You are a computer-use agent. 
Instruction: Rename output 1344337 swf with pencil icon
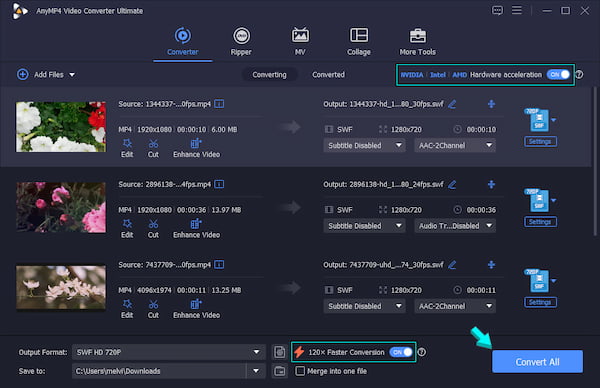452,104
